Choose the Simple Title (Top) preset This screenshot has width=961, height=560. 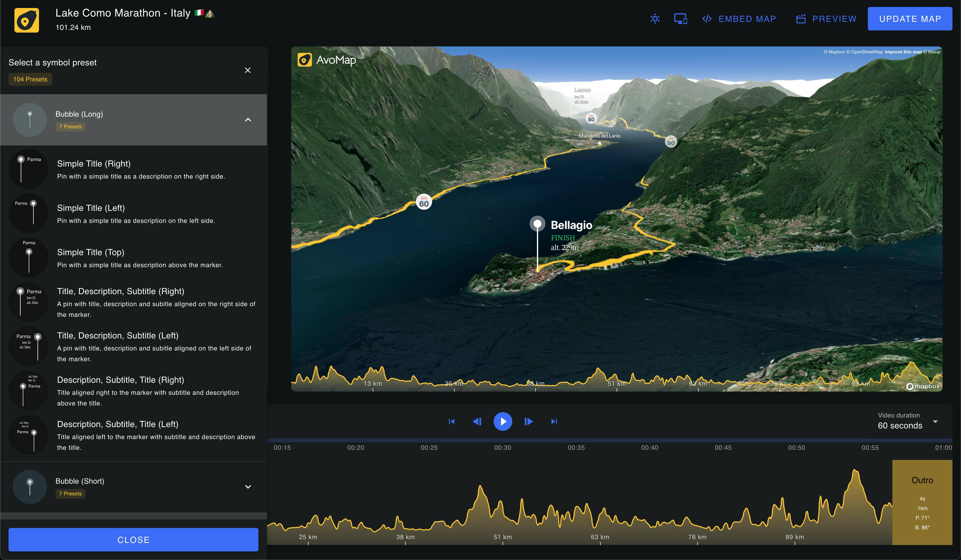[x=133, y=258]
